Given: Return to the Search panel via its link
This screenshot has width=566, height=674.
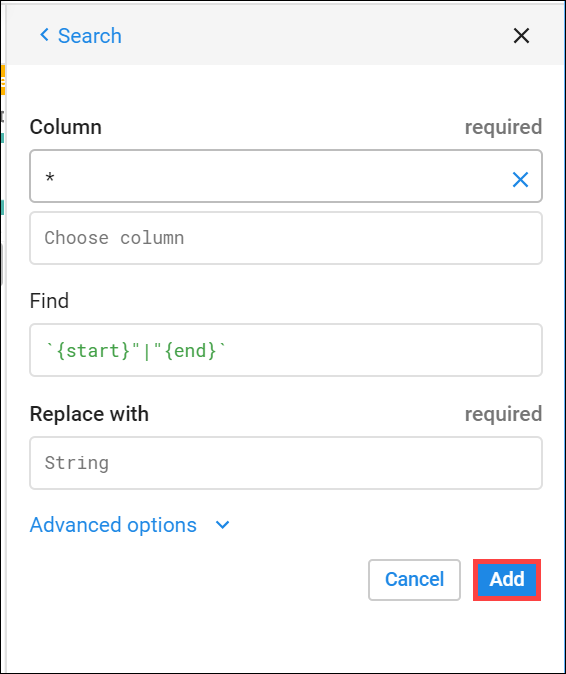Looking at the screenshot, I should tap(89, 36).
